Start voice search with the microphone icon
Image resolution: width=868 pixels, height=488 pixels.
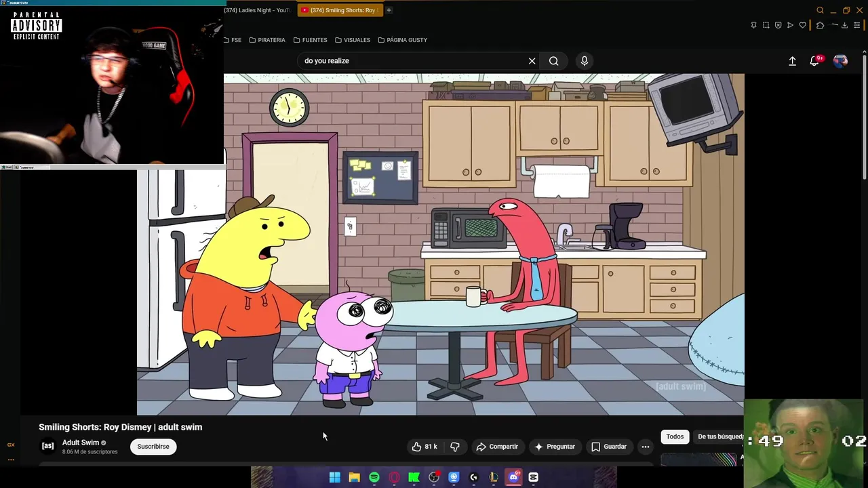[585, 61]
